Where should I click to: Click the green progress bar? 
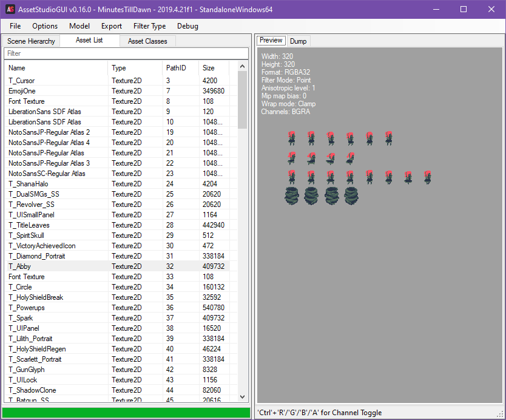(x=126, y=413)
